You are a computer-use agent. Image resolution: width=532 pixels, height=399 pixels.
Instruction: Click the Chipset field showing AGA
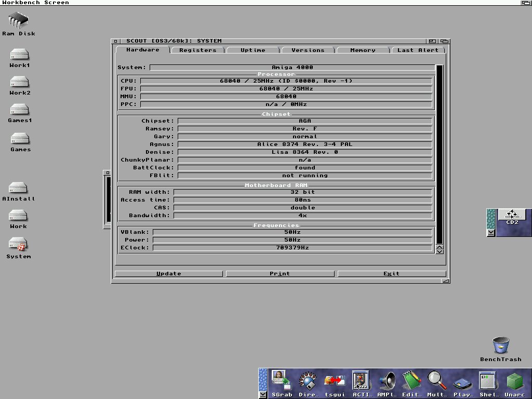click(304, 121)
